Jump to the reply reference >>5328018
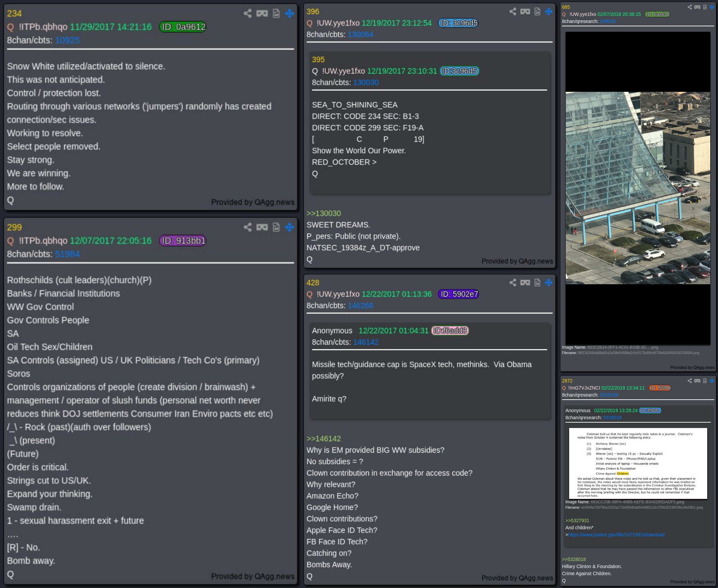The image size is (718, 588). pos(574,560)
